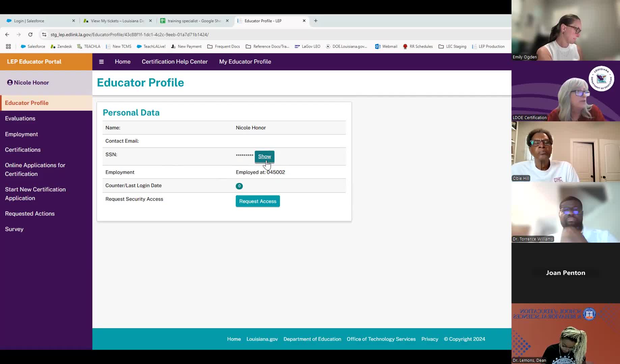Image resolution: width=620 pixels, height=364 pixels.
Task: Open Employment in the sidebar
Action: 21,134
